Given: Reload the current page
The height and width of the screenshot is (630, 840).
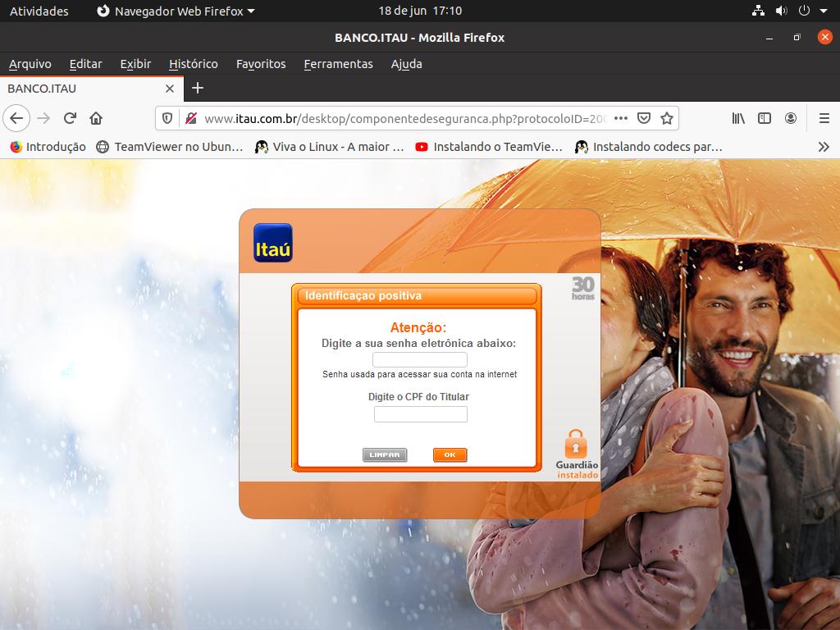Looking at the screenshot, I should pos(70,118).
